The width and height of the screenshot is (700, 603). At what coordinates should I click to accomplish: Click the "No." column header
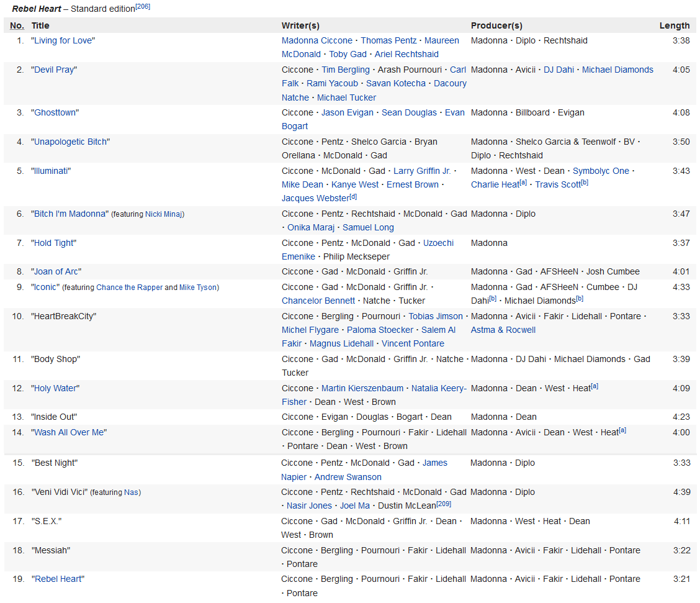pos(17,25)
